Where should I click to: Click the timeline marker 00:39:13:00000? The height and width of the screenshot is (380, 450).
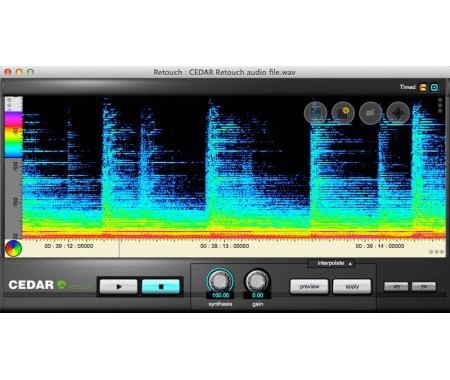224,246
